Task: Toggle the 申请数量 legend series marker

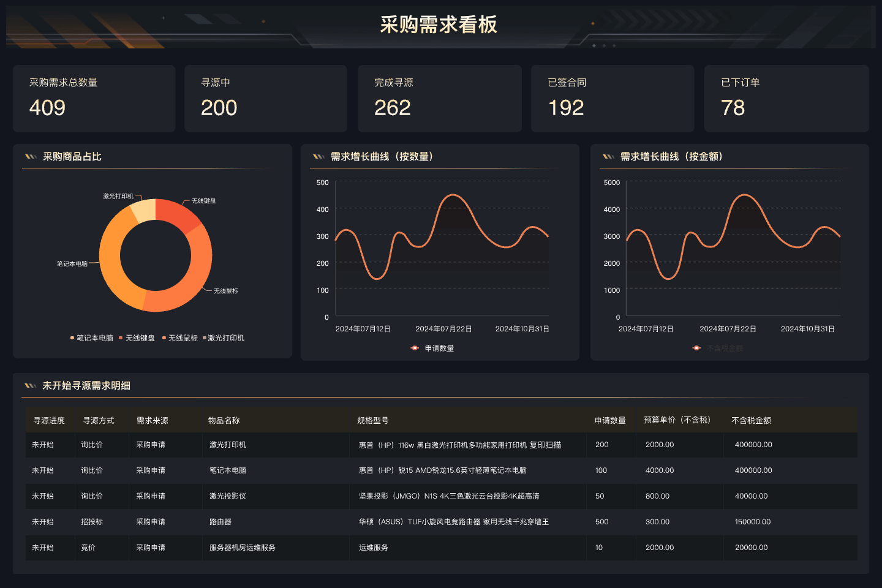Action: [415, 348]
